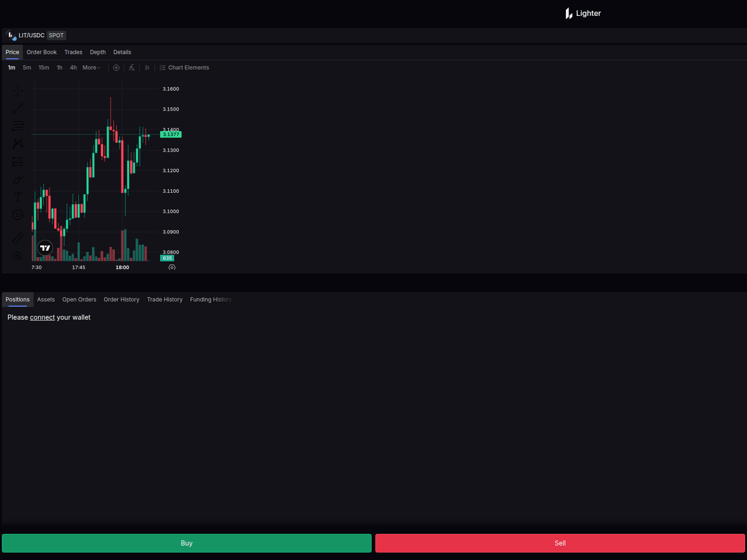Click the 3.1000 price axis label
This screenshot has width=747, height=560.
[x=171, y=211]
